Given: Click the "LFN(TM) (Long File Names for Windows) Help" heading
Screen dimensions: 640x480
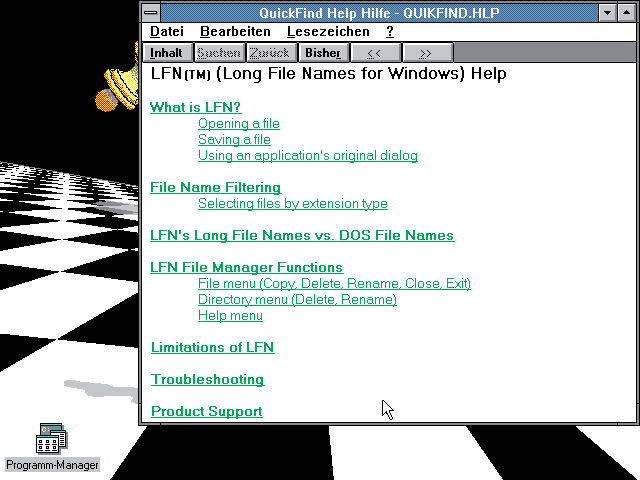Looking at the screenshot, I should pyautogui.click(x=329, y=74).
